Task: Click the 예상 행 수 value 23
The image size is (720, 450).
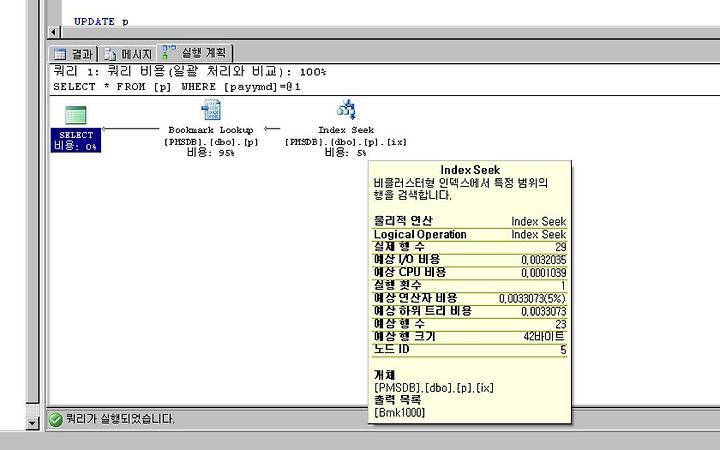Action: (561, 324)
